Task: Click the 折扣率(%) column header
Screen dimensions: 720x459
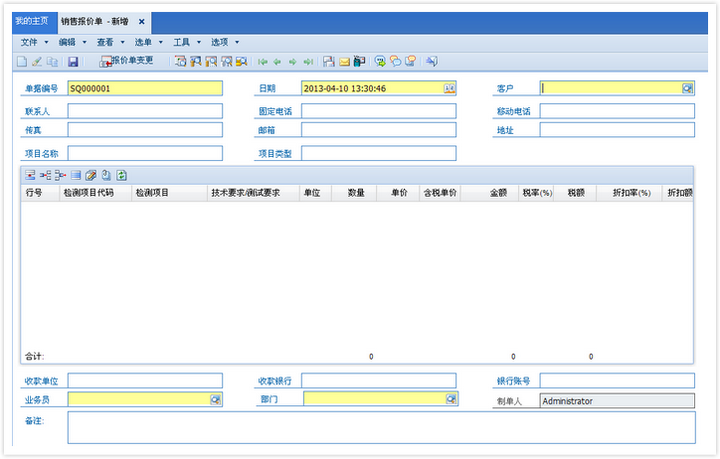Action: coord(629,193)
